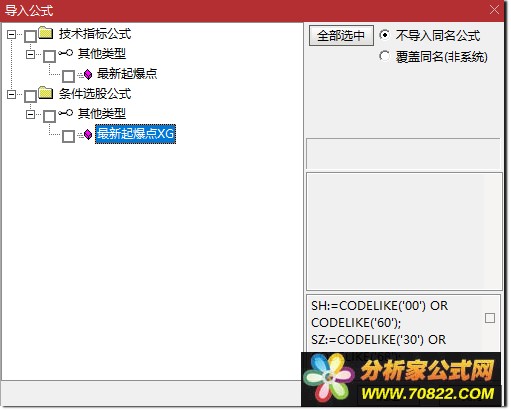
Task: Click the 条件选股公式 folder icon
Action: coord(45,93)
